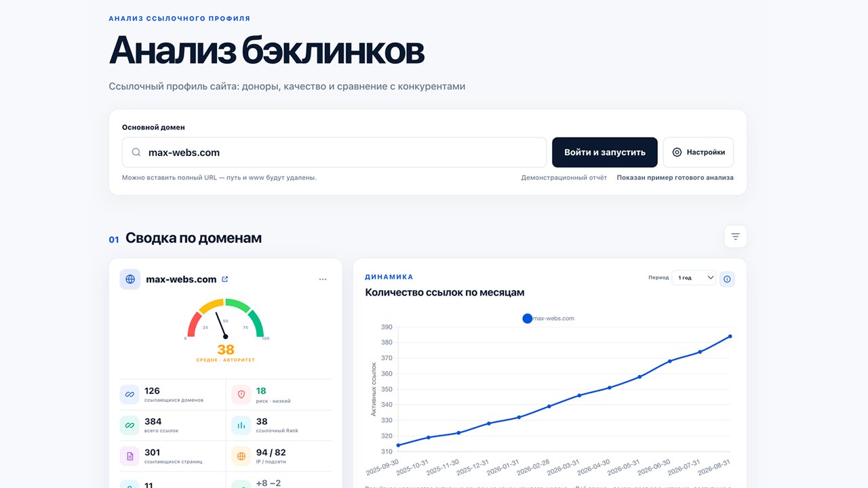Click the chart point for 2026-06-30

(x=670, y=361)
